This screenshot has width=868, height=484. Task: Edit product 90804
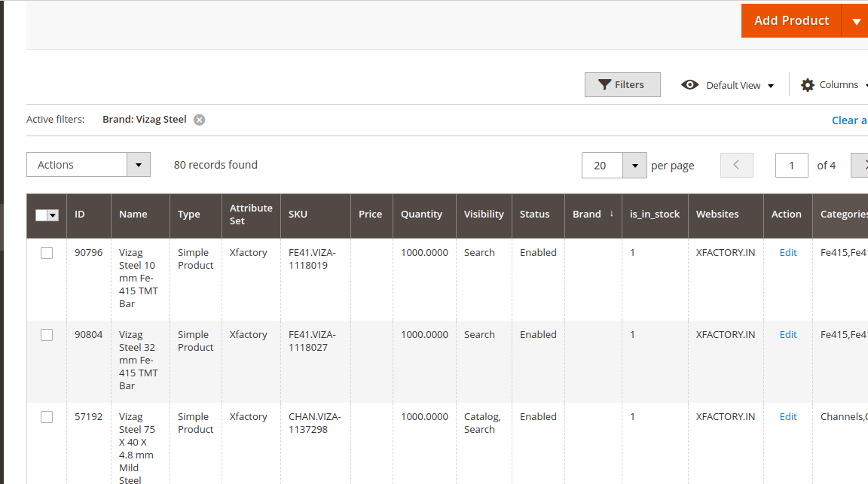(x=787, y=335)
